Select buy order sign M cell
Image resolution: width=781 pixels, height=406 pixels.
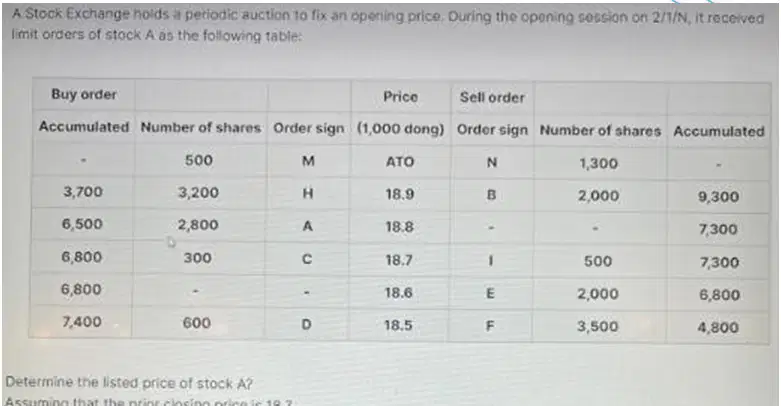point(308,161)
